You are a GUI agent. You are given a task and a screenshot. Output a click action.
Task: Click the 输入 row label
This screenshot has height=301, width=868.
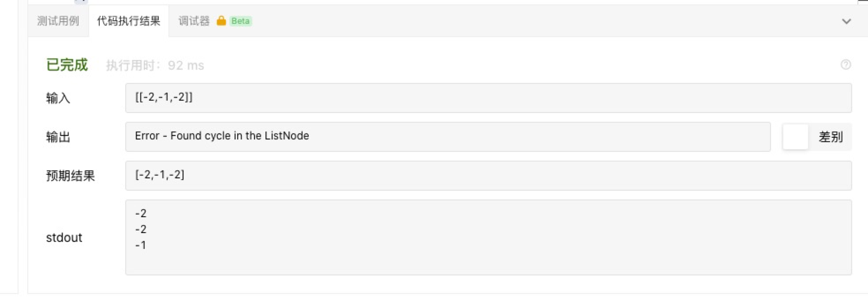click(58, 98)
